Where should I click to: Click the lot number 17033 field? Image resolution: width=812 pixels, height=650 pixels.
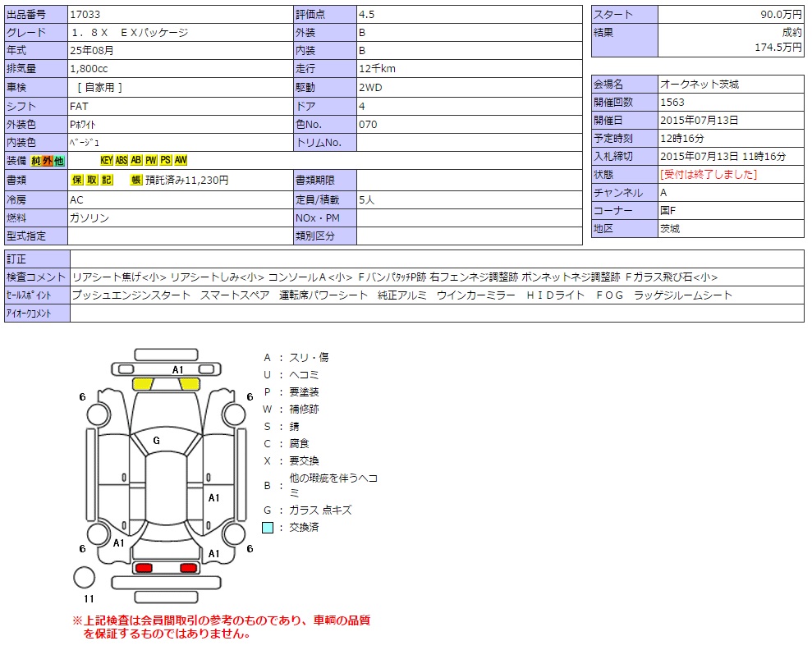[x=179, y=15]
